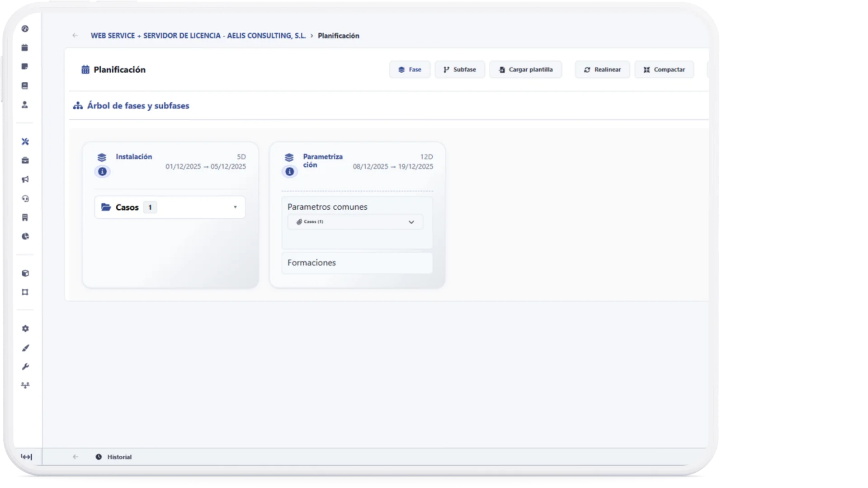Viewport: 868px width, 488px height.
Task: Toggle the info badge on Parametrización phase
Action: coord(289,172)
